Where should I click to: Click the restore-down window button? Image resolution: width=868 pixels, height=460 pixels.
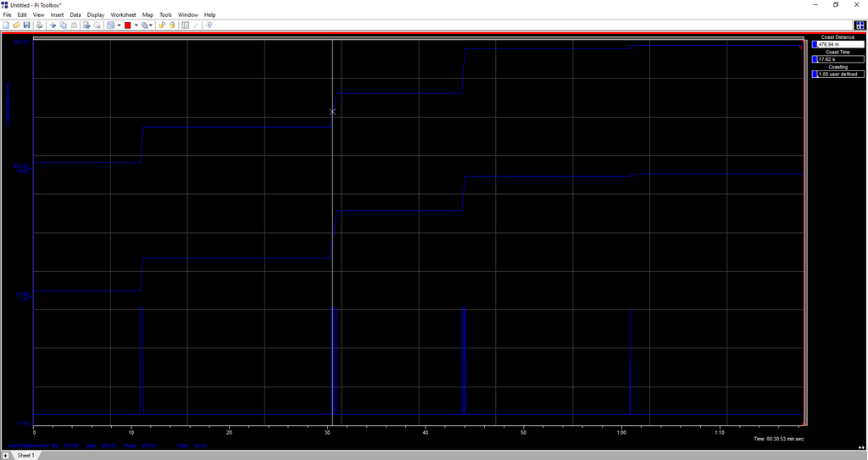836,5
